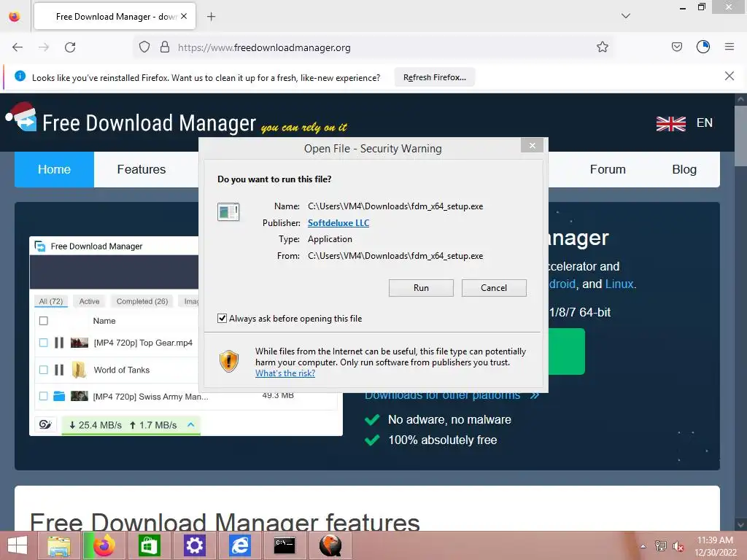The width and height of the screenshot is (747, 560).
Task: Show hidden tray icons arrow
Action: [x=643, y=546]
